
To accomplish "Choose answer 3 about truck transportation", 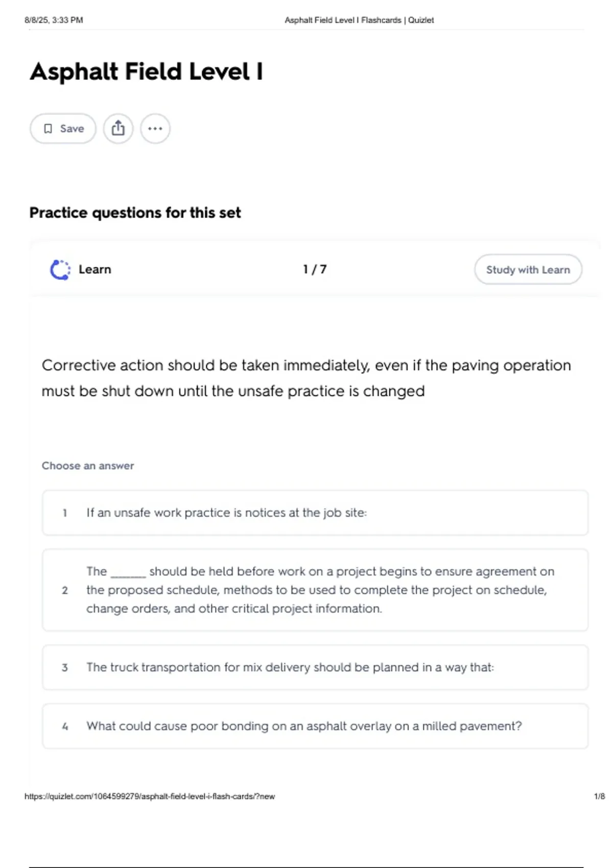I will tap(315, 667).
